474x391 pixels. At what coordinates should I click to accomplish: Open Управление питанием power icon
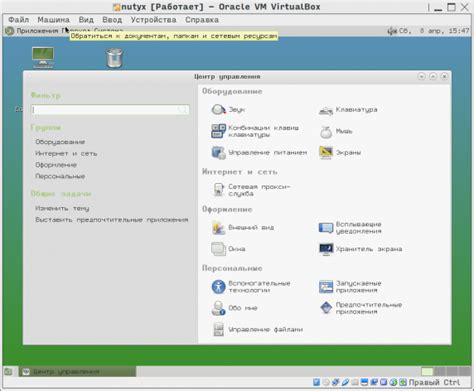tap(219, 153)
